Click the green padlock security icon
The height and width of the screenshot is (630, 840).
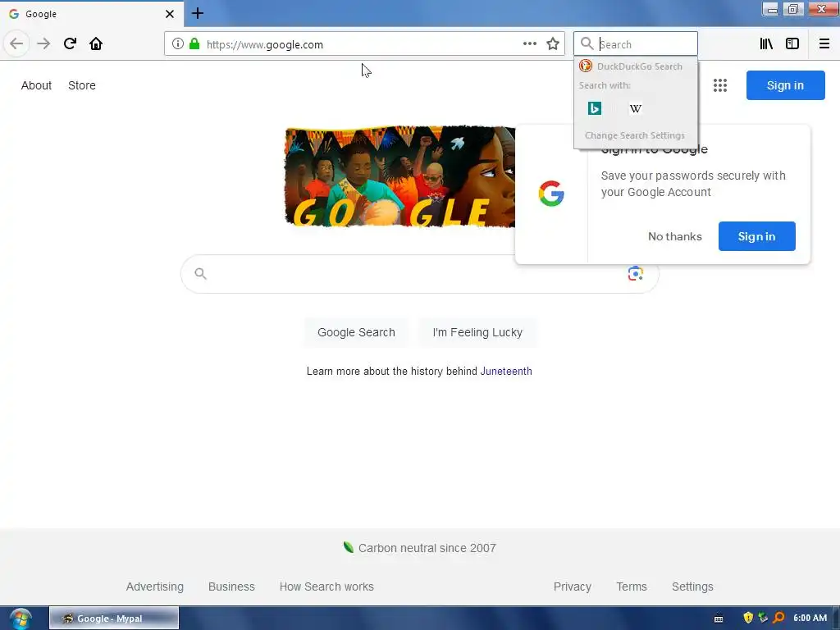[194, 44]
